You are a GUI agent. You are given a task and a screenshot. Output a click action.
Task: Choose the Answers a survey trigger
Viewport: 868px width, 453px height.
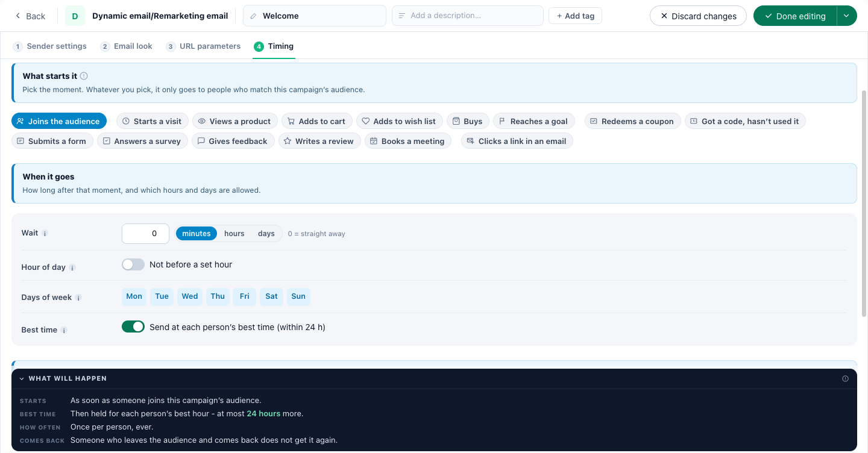[x=142, y=141]
